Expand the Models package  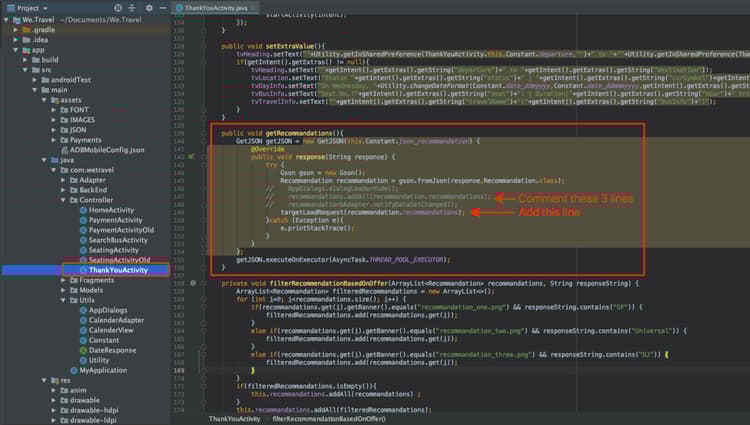tap(63, 290)
